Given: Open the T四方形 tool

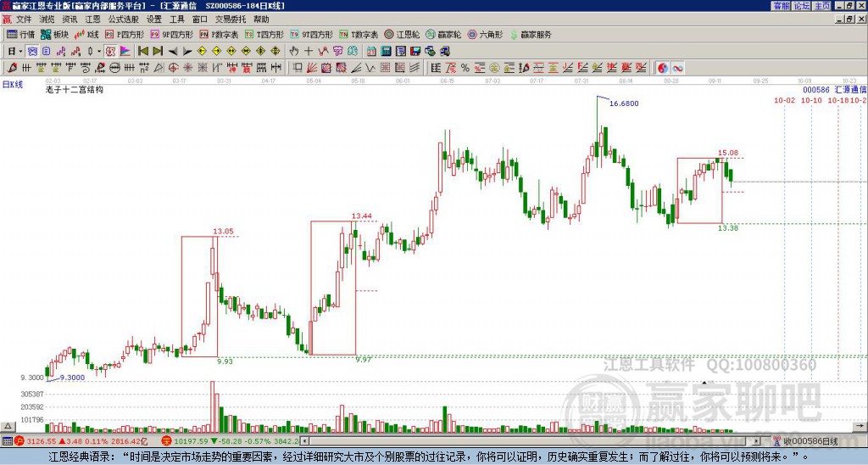Looking at the screenshot, I should (264, 34).
